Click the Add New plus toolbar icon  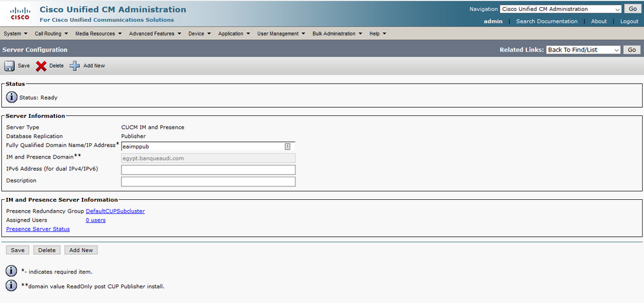coord(74,66)
